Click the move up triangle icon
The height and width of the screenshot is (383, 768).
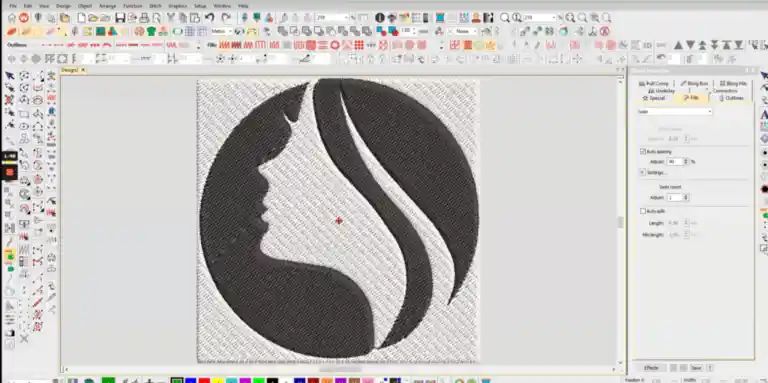tap(678, 46)
